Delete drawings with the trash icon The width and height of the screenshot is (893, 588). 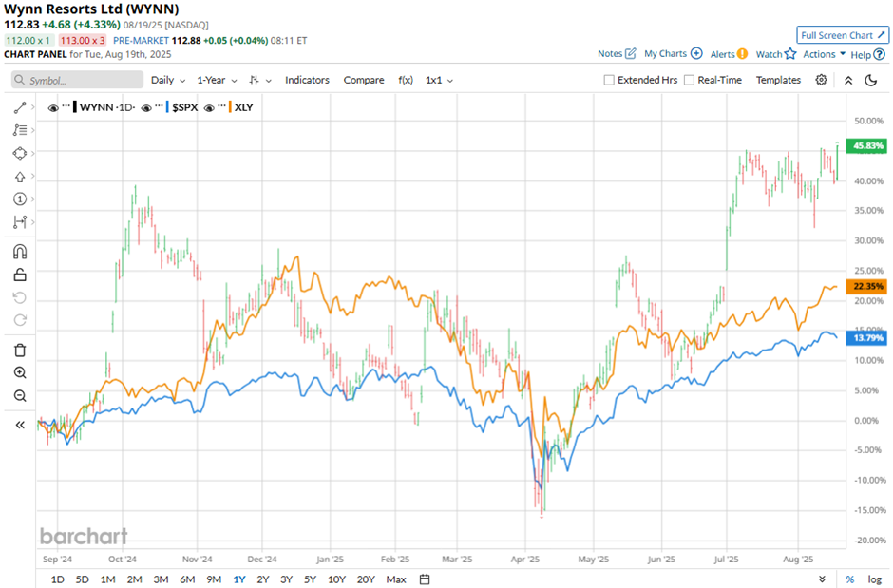coord(20,351)
